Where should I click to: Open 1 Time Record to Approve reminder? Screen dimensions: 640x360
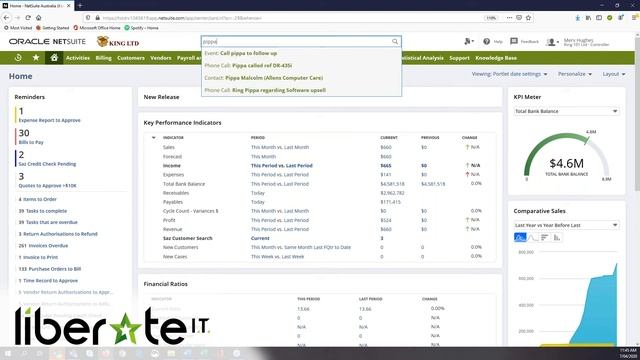tap(48, 281)
